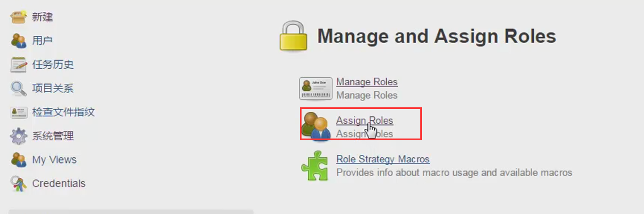Open 任务历史 from the sidebar
Viewport: 644px width, 214px height.
(53, 65)
